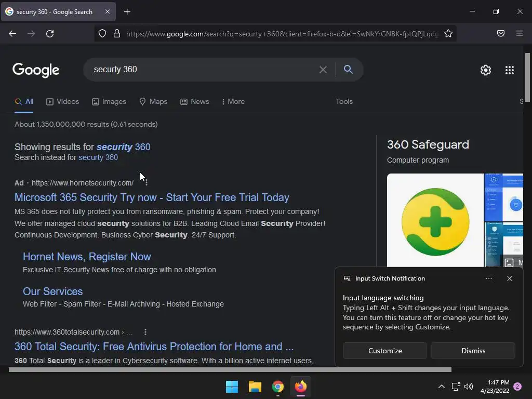532x399 pixels.
Task: Click the 'About 1,350,000,000 results' text
Action: click(x=86, y=124)
